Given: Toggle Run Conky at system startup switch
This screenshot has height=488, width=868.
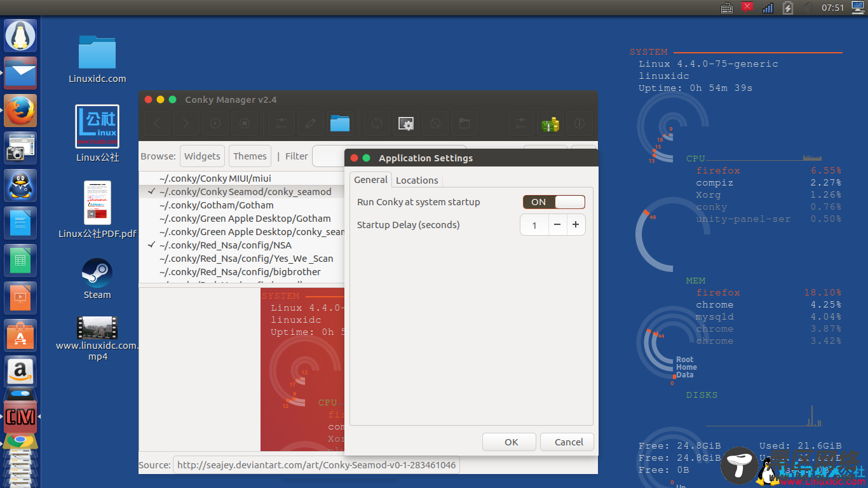Looking at the screenshot, I should (553, 202).
